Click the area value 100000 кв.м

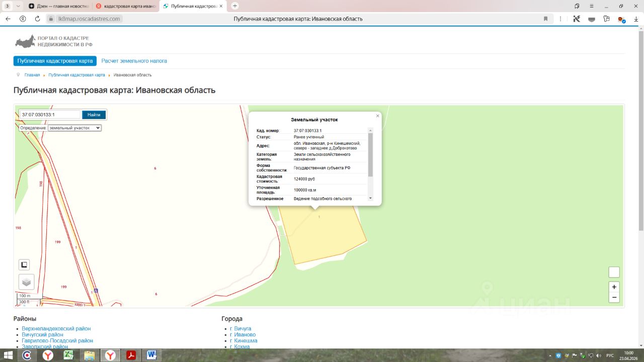[305, 190]
